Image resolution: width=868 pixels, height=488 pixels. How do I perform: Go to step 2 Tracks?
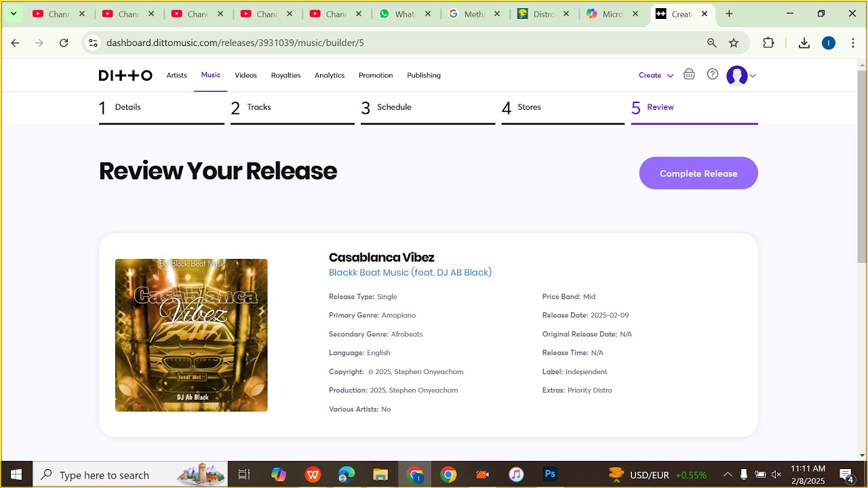point(292,108)
